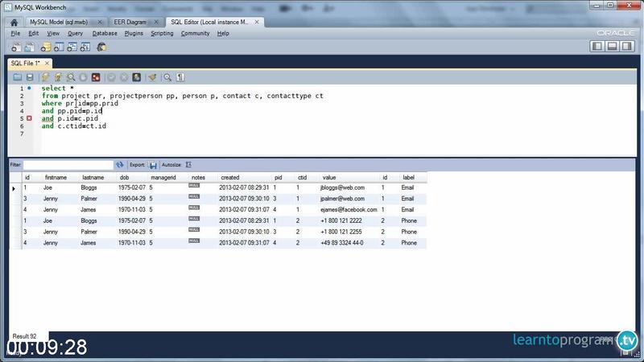Open the Home screen tab icon
This screenshot has height=362, width=644.
[x=14, y=23]
